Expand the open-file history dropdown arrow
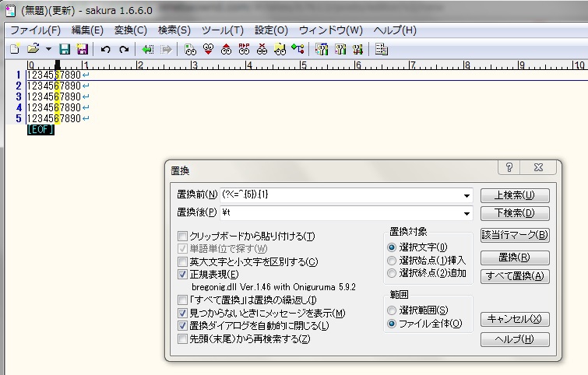This screenshot has height=375, width=588. [x=49, y=49]
